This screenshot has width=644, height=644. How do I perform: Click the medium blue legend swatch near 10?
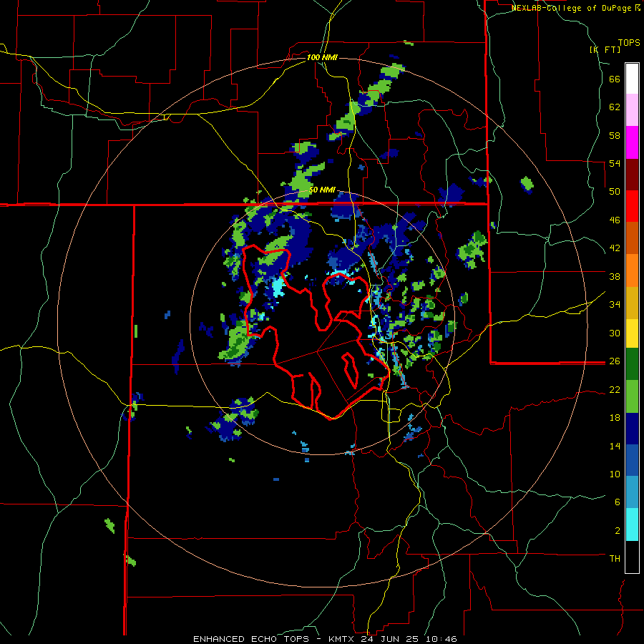click(632, 460)
